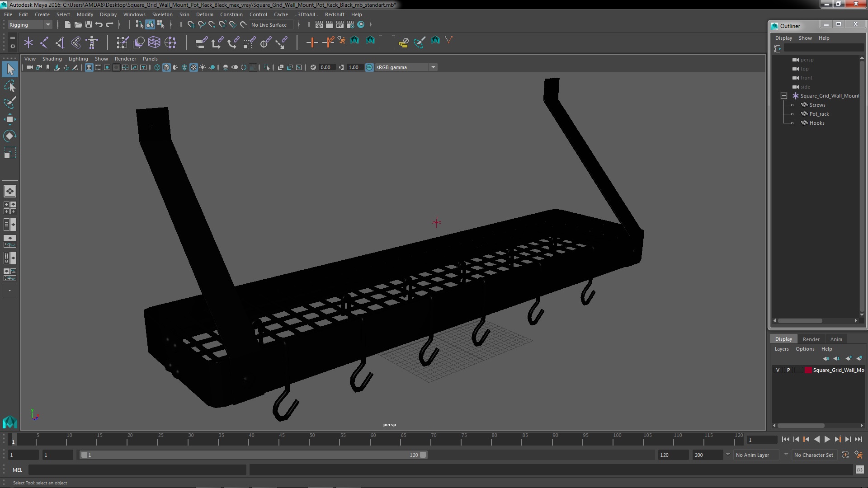This screenshot has height=488, width=868.
Task: Click the MEL command input field
Action: point(137,470)
